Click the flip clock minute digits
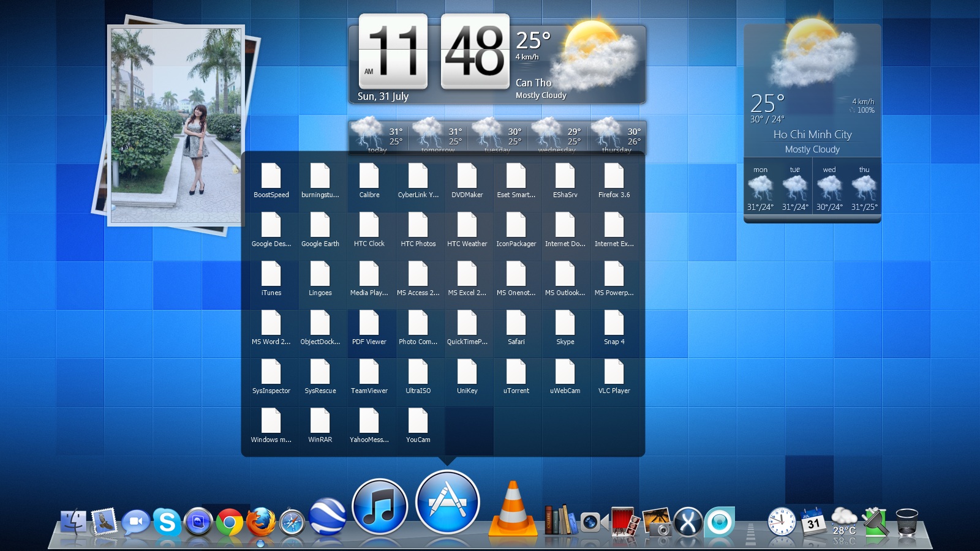 pos(475,51)
